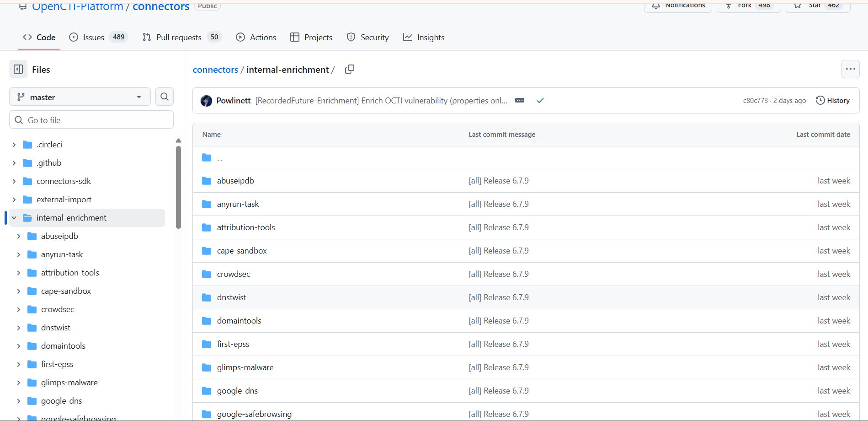The image size is (868, 421).
Task: Expand the .github tree folder
Action: (x=14, y=163)
